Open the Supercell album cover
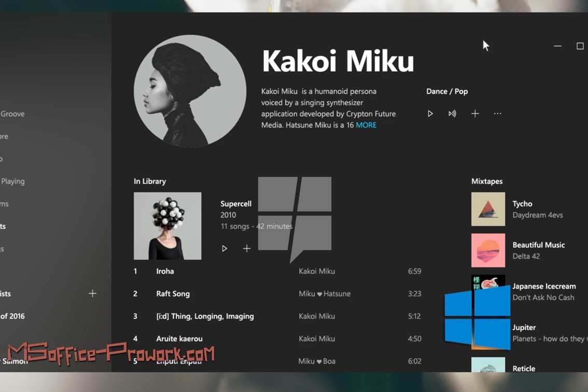This screenshot has height=392, width=588. (x=167, y=226)
